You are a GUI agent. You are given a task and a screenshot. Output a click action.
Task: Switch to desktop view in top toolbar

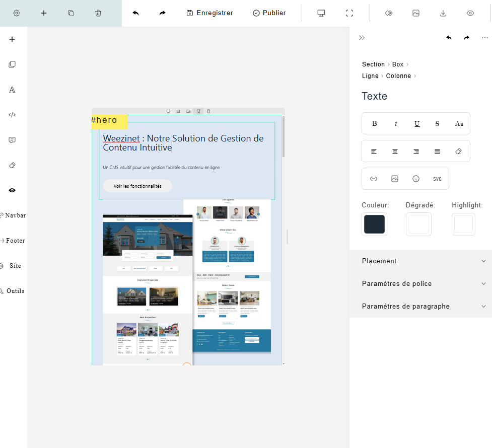pos(321,13)
